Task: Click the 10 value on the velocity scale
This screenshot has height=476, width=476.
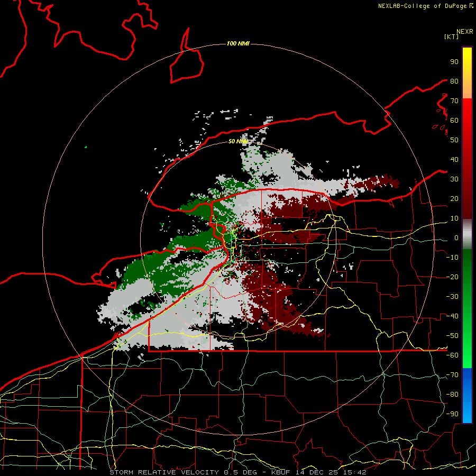Action: pyautogui.click(x=454, y=218)
